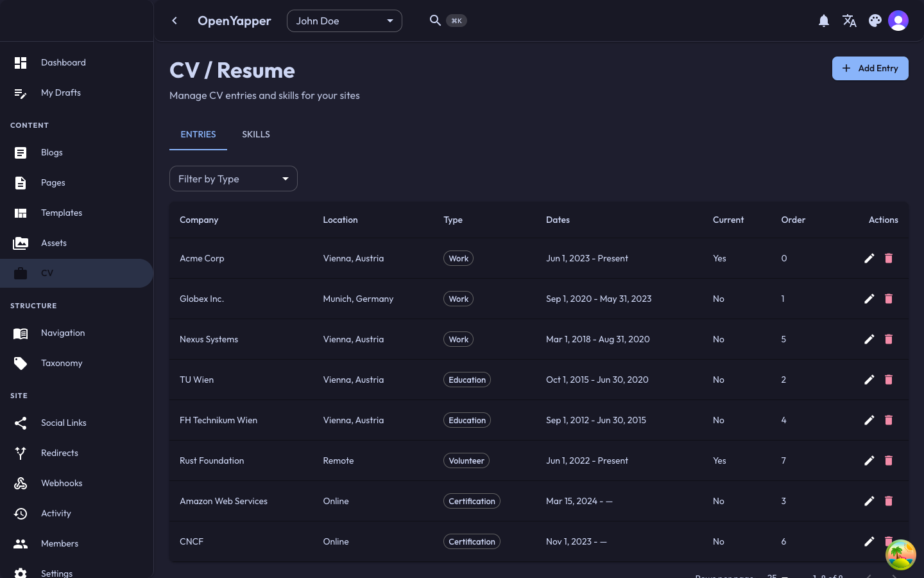The height and width of the screenshot is (578, 924).
Task: Open the notifications bell
Action: pyautogui.click(x=824, y=21)
